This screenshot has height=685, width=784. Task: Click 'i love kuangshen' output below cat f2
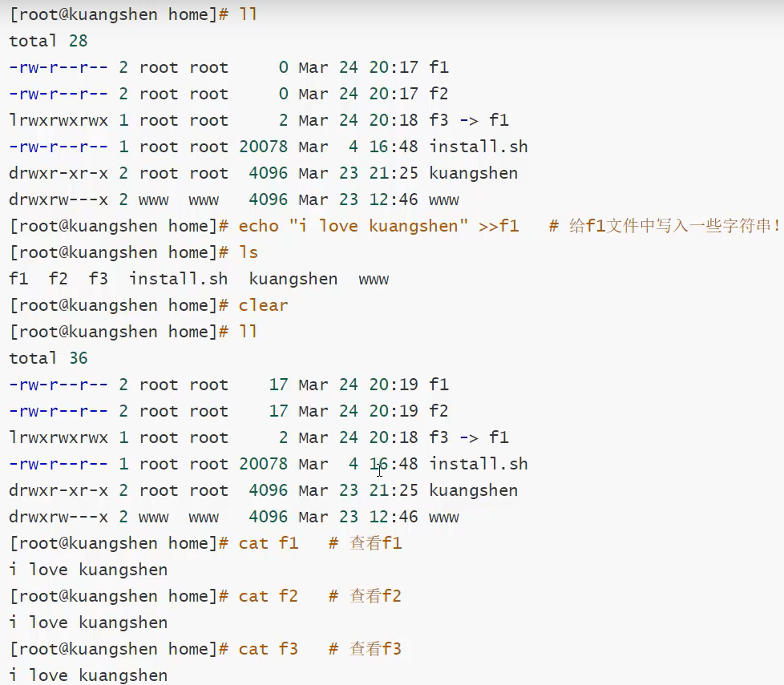click(88, 623)
